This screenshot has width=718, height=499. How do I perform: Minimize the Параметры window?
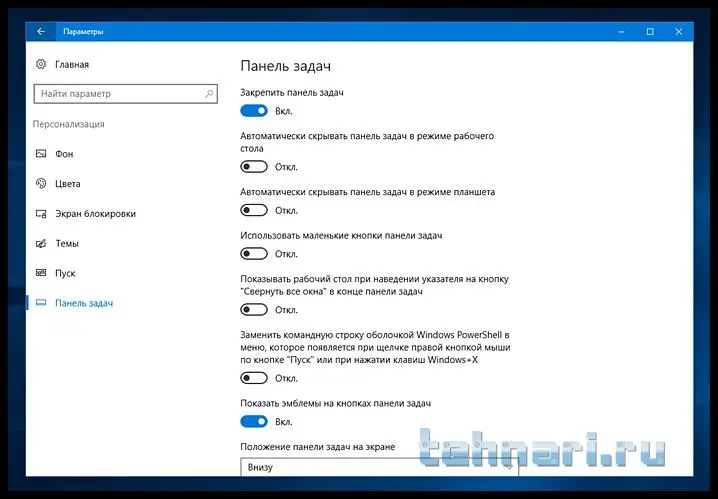click(x=621, y=32)
